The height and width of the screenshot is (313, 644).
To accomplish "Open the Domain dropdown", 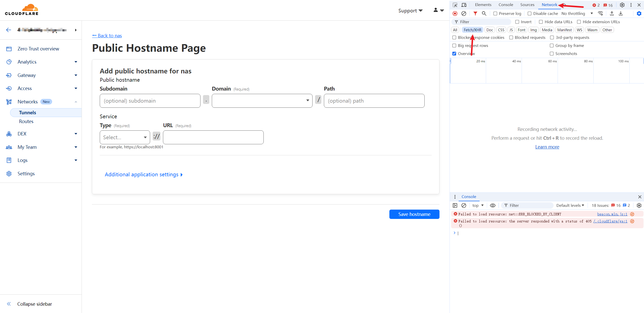I will pos(262,101).
